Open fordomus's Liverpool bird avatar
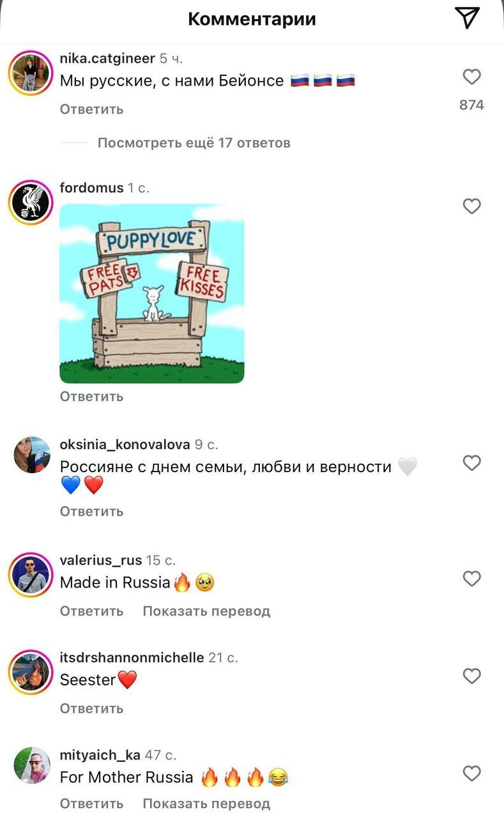 click(x=31, y=202)
